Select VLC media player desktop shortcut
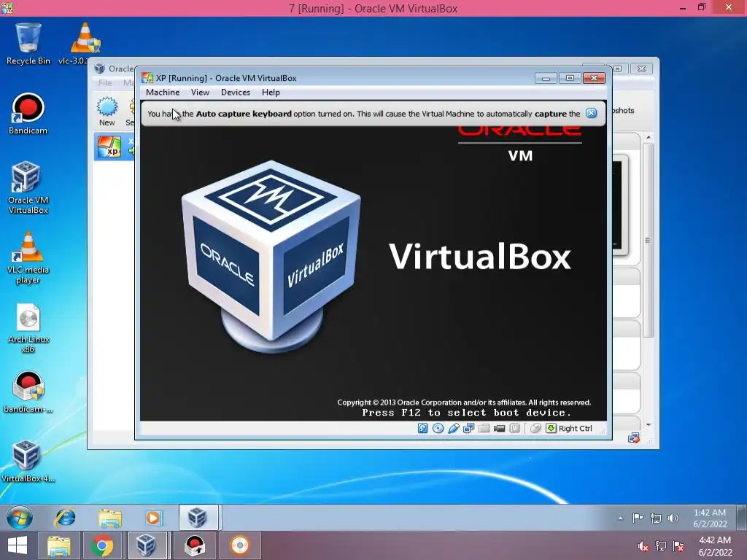 click(x=28, y=257)
